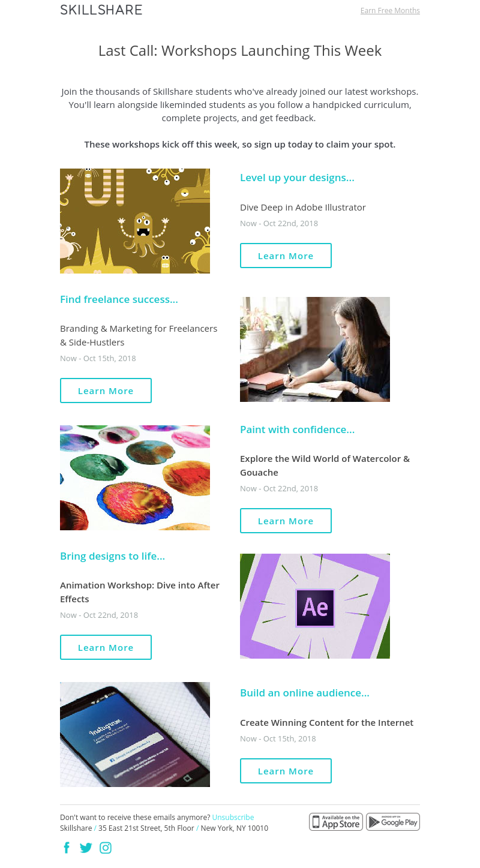The image size is (480, 868).
Task: Open Skillshare's Instagram profile icon
Action: click(106, 848)
